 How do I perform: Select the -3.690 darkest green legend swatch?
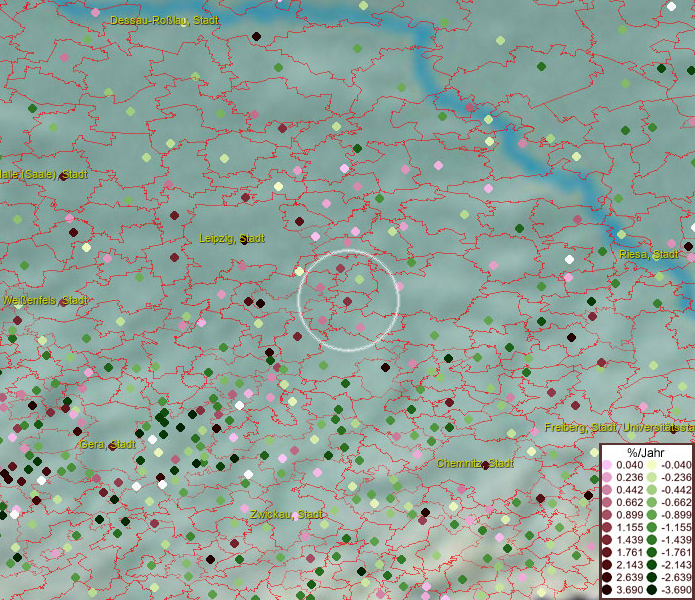coord(652,590)
